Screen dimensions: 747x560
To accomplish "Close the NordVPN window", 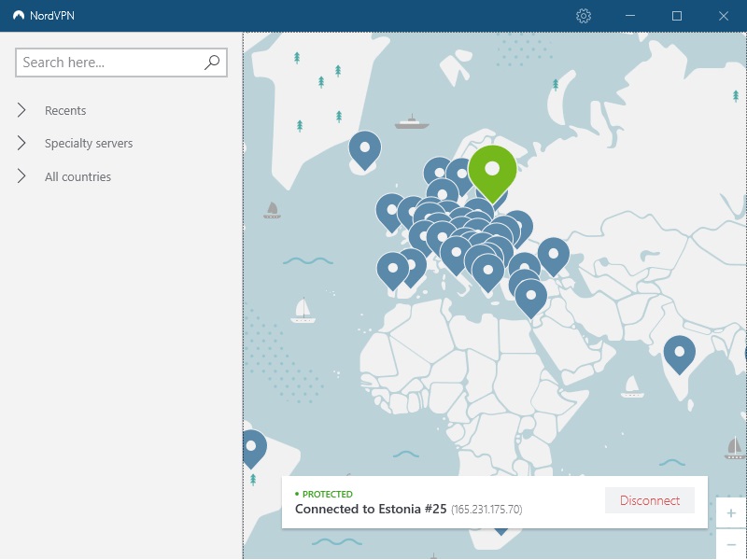I will point(723,16).
